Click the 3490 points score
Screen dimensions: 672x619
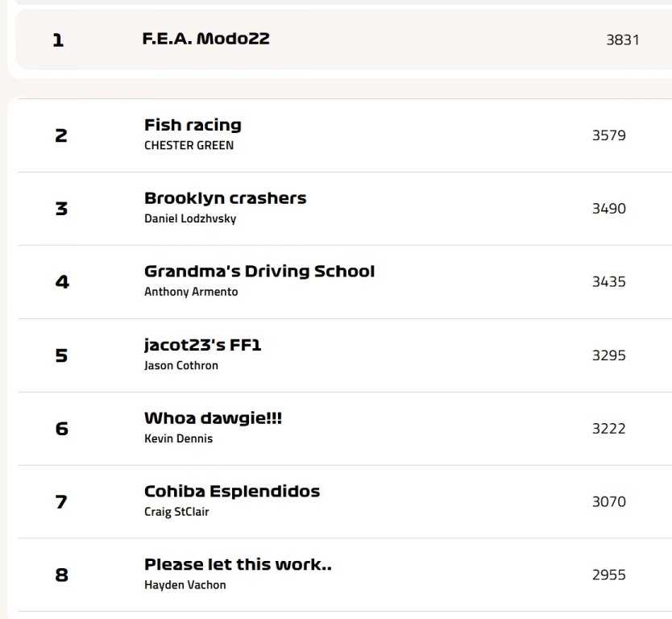pyautogui.click(x=608, y=209)
